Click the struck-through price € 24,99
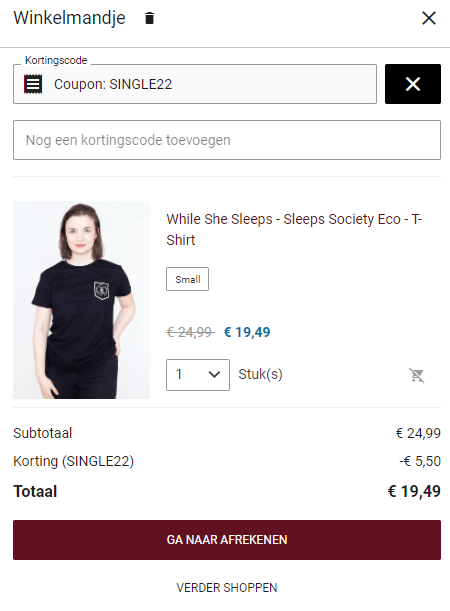Image resolution: width=450 pixels, height=611 pixels. tap(190, 332)
